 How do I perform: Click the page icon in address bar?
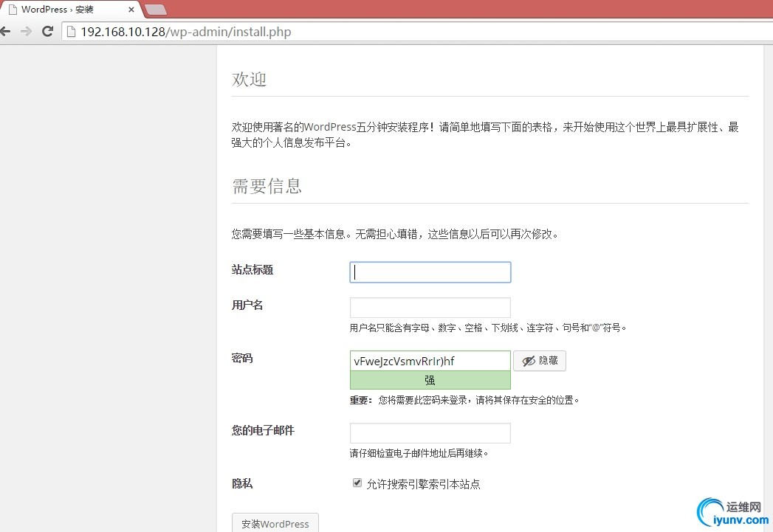click(x=71, y=32)
